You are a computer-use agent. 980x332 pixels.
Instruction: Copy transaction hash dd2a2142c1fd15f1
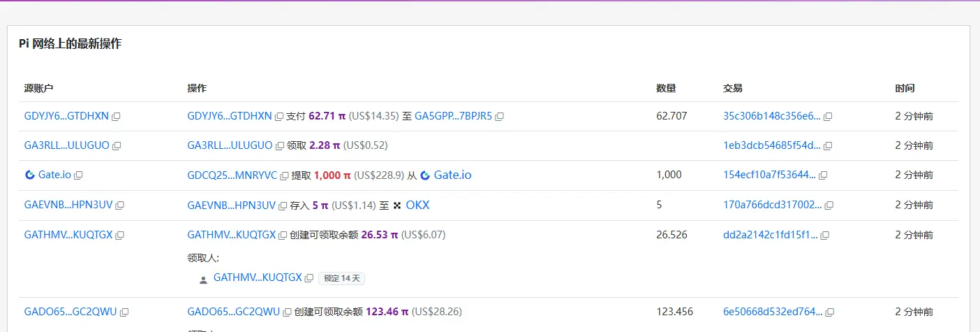(x=825, y=236)
